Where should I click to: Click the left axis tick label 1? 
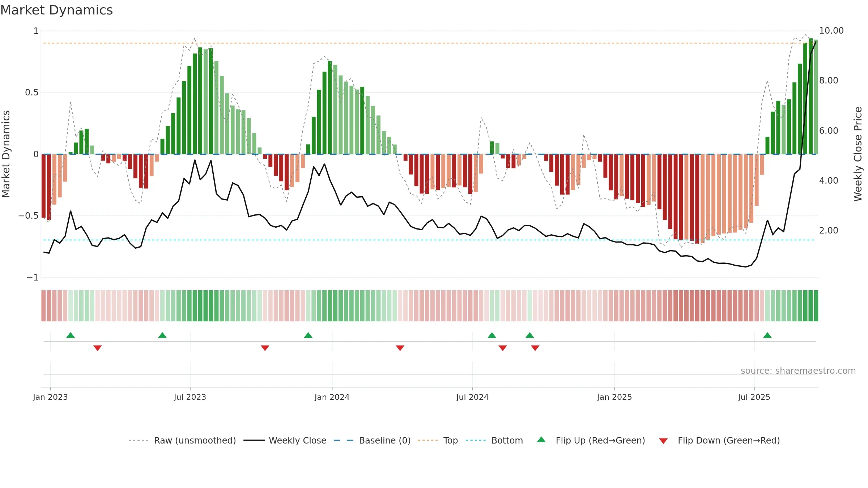(x=36, y=31)
